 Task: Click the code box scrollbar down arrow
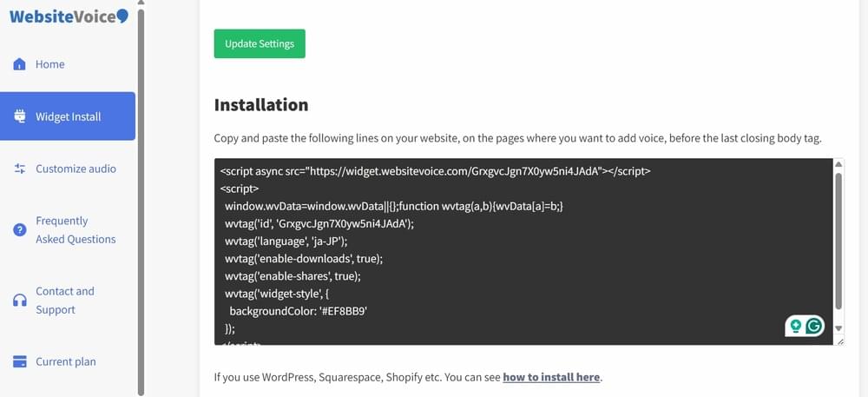838,328
